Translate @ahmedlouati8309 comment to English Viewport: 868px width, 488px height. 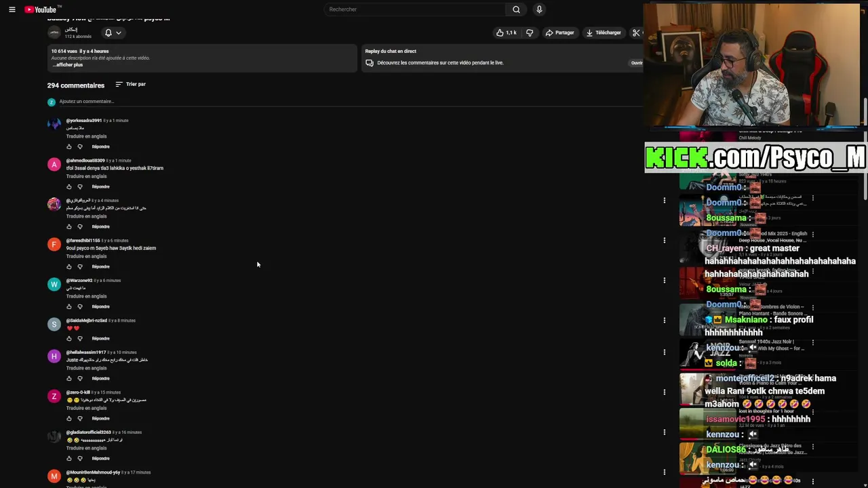click(86, 176)
